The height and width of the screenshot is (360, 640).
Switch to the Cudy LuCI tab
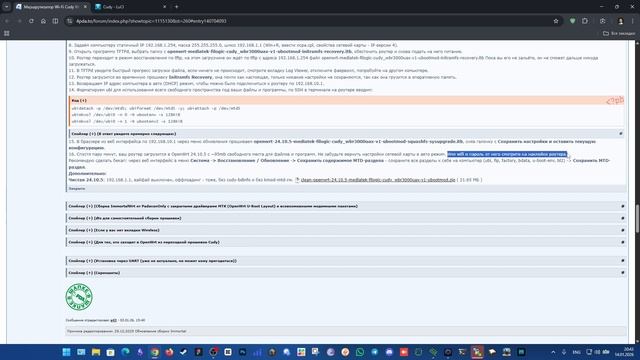127,7
